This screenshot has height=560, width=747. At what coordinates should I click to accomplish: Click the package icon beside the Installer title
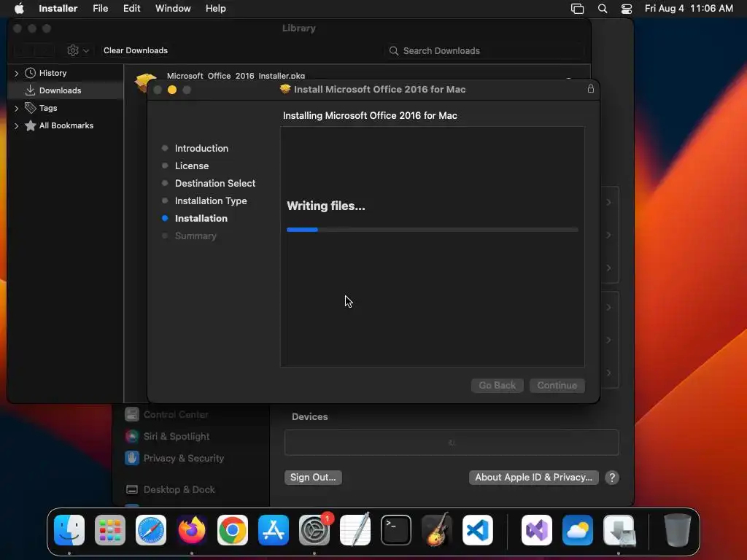coord(285,89)
